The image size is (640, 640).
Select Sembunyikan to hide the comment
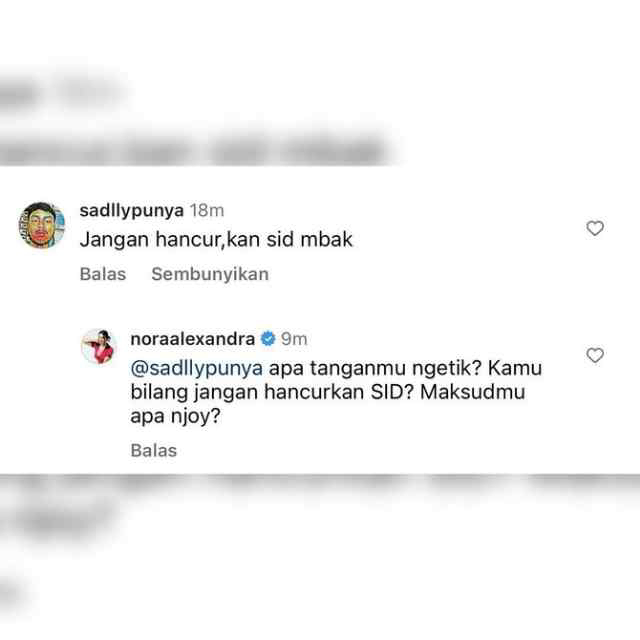pos(210,274)
